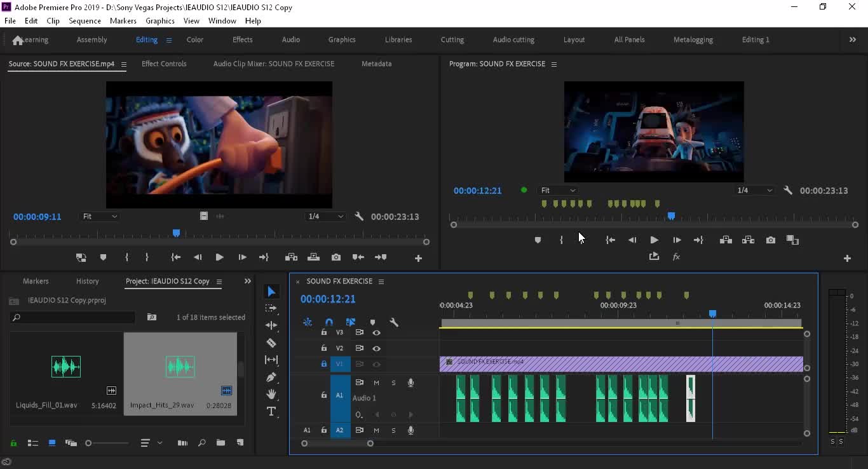Mute audio track A2
Image resolution: width=868 pixels, height=469 pixels.
click(x=376, y=430)
